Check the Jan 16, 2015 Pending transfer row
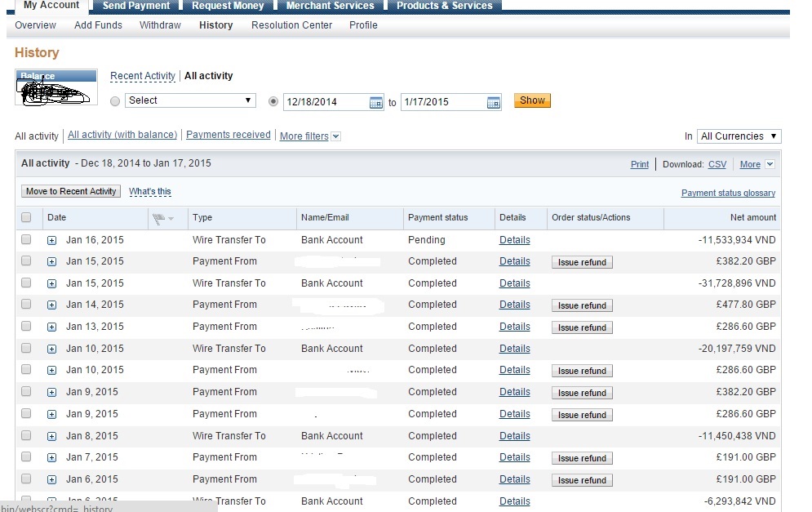 pos(26,239)
